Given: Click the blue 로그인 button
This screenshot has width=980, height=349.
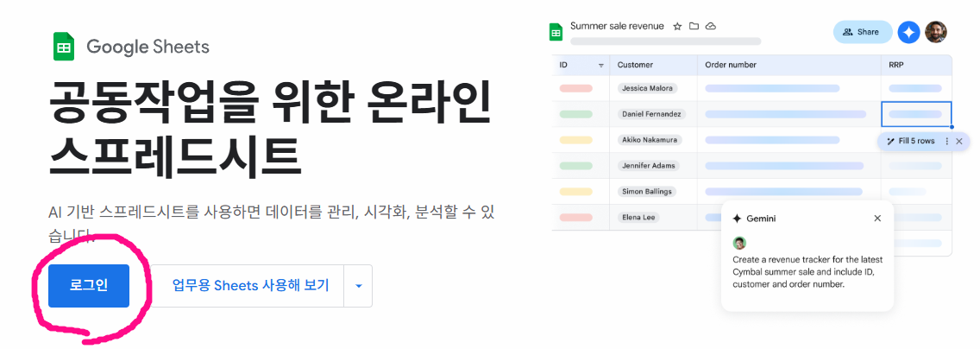Looking at the screenshot, I should (x=89, y=286).
